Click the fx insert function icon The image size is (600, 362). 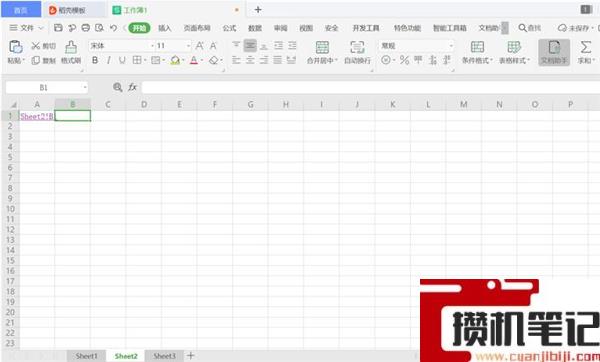[x=132, y=87]
